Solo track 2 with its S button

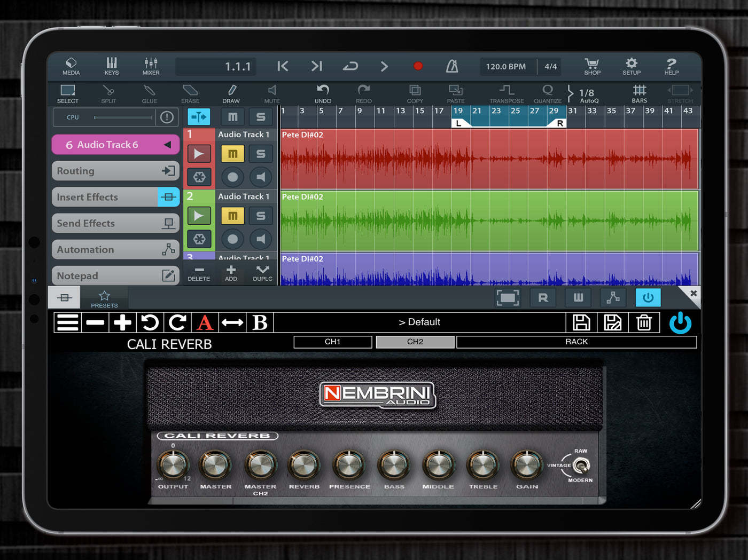pos(261,216)
